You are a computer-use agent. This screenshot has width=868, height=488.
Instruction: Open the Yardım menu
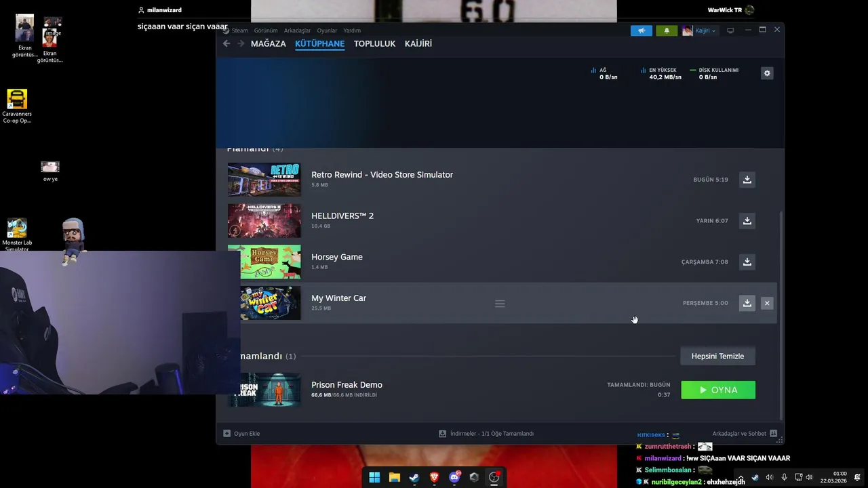click(x=352, y=30)
